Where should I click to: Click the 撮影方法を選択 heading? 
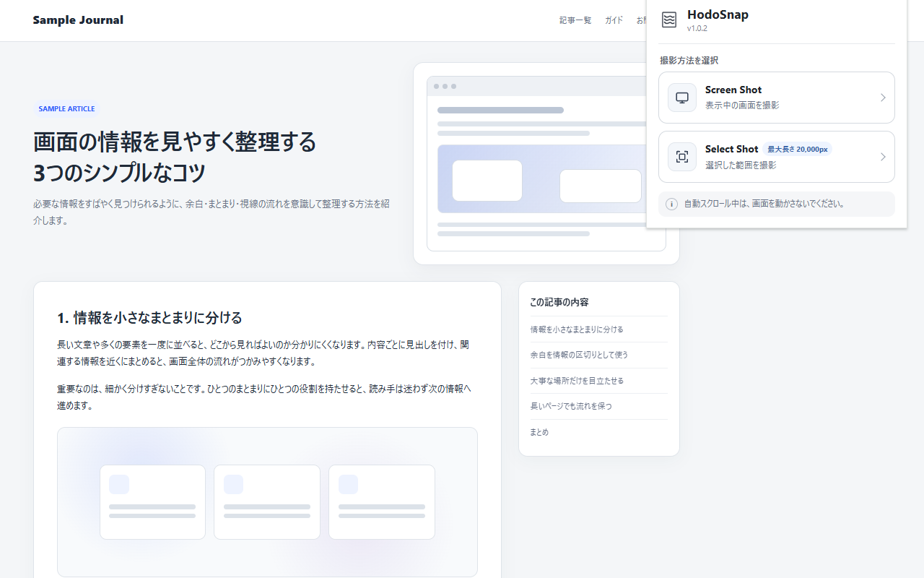coord(689,61)
